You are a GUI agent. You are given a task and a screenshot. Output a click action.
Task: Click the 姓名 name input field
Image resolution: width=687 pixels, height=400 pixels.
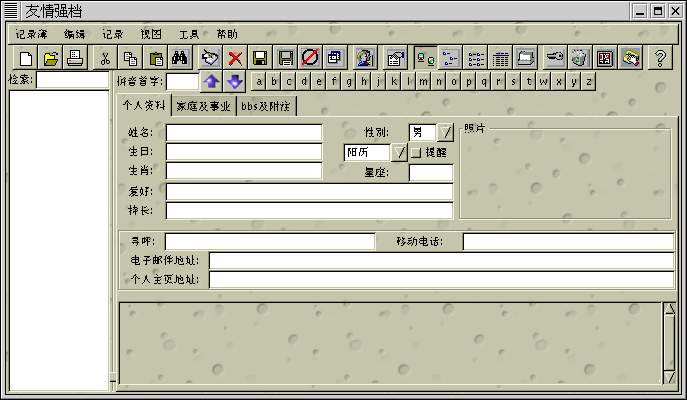coord(244,132)
